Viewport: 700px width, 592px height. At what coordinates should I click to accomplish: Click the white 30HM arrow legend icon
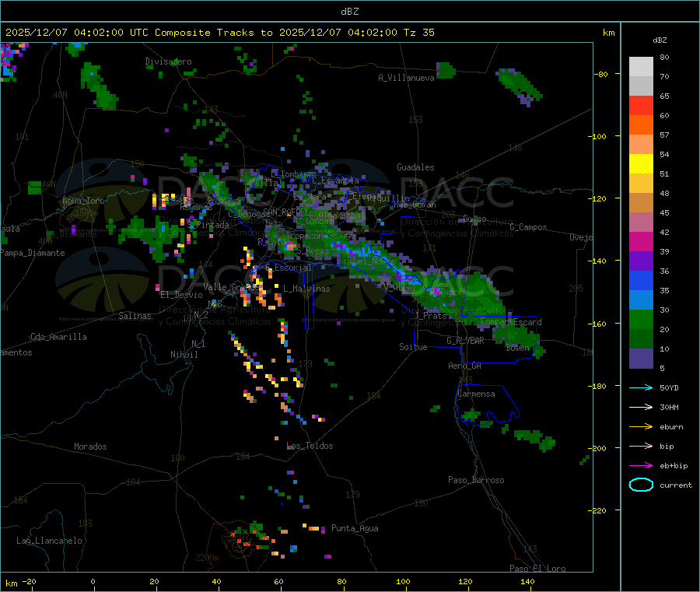coord(641,407)
